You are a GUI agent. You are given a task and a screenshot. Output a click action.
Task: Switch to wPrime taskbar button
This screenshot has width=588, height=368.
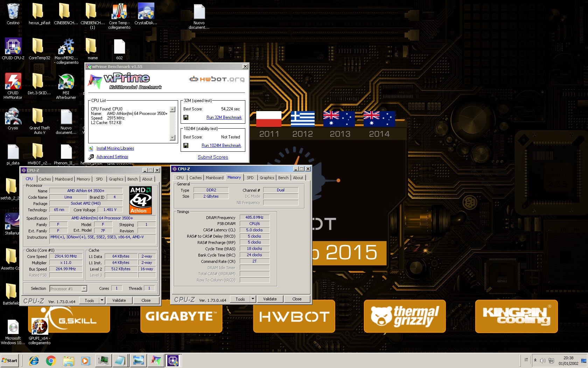click(156, 360)
